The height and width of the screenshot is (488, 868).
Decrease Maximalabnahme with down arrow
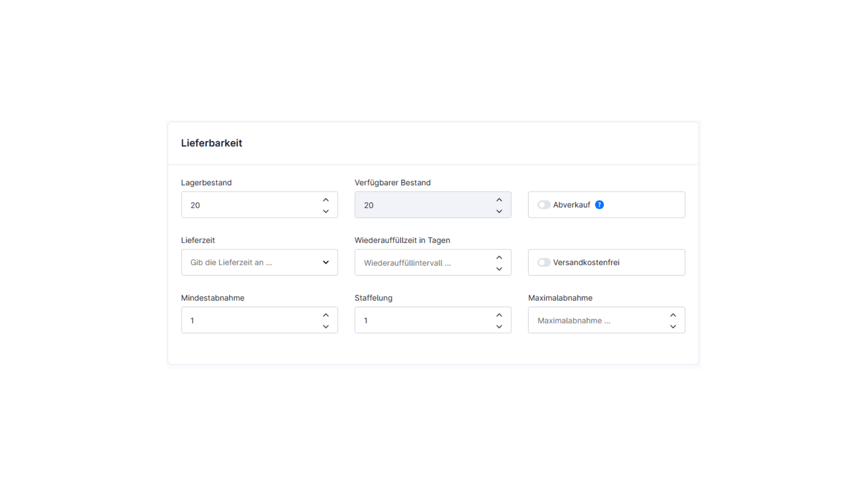673,326
